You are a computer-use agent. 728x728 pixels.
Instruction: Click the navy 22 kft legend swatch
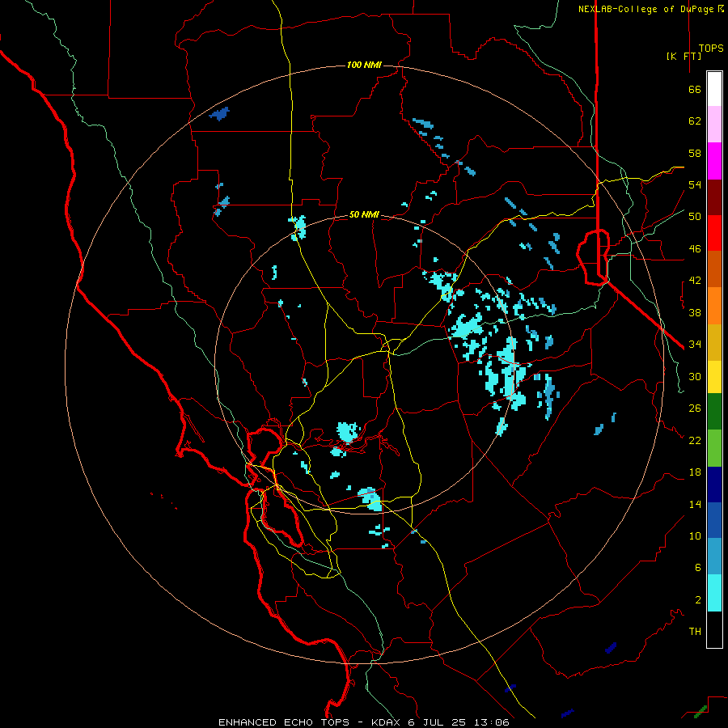(x=714, y=485)
